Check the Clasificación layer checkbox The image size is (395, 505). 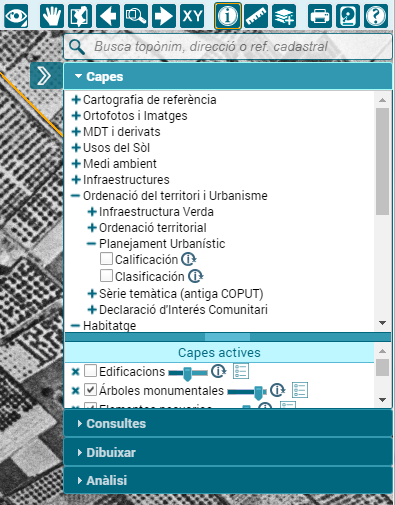106,276
